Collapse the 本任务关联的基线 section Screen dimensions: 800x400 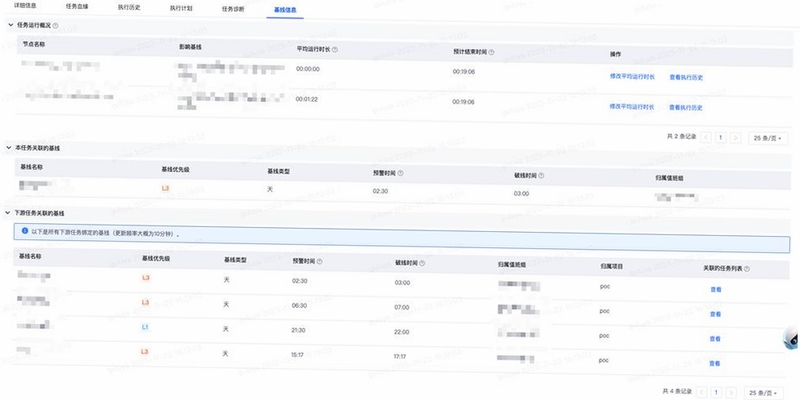click(x=9, y=147)
